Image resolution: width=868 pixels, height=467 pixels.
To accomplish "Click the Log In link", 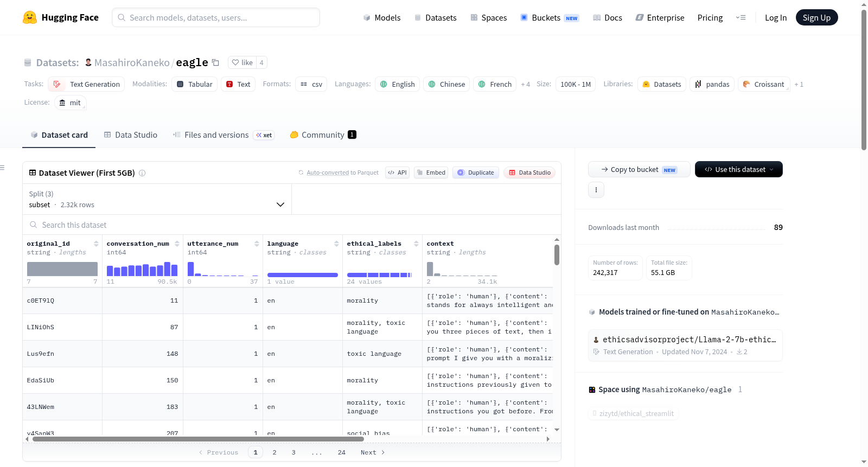I will tap(776, 17).
